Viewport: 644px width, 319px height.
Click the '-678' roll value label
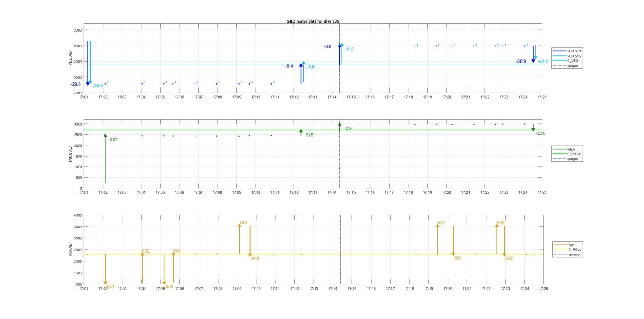point(254,259)
